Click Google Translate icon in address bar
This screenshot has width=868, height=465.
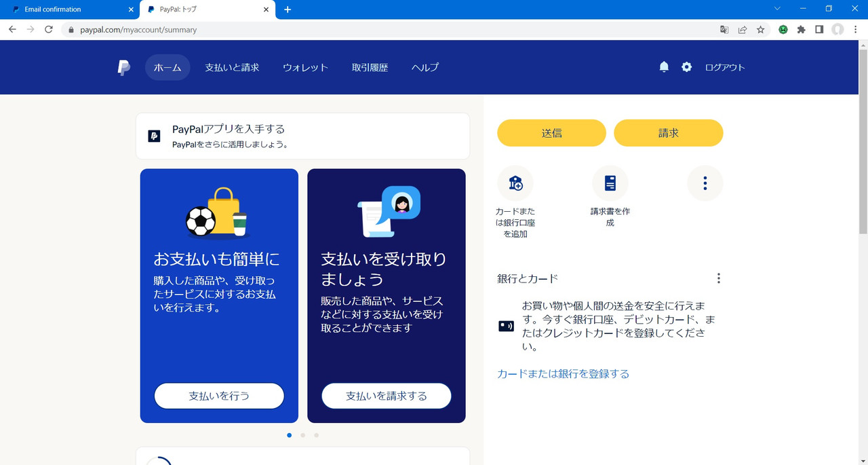[x=724, y=30]
